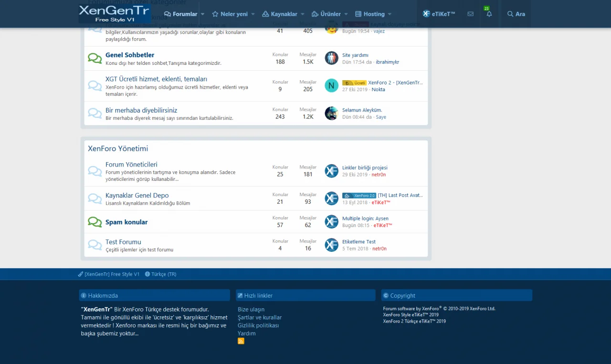The width and height of the screenshot is (611, 364).
Task: Click the 1.2K message count for Bir merhaba
Action: 308,117
